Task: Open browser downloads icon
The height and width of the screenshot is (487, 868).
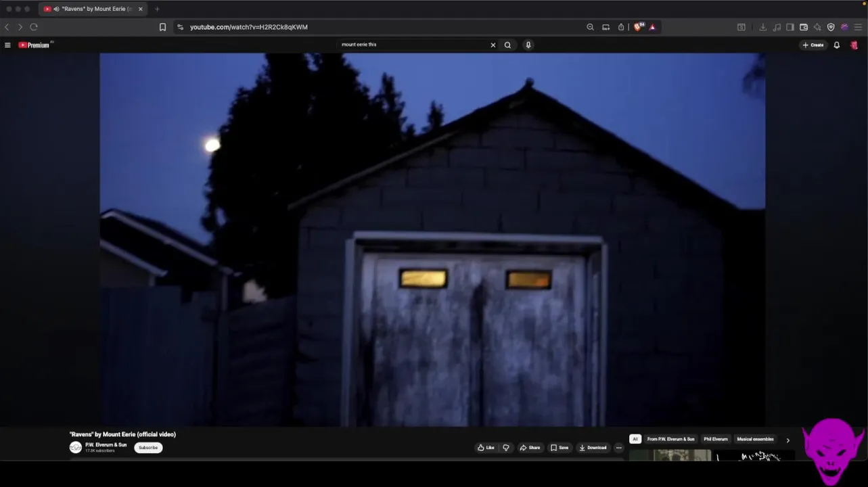Action: (x=763, y=27)
